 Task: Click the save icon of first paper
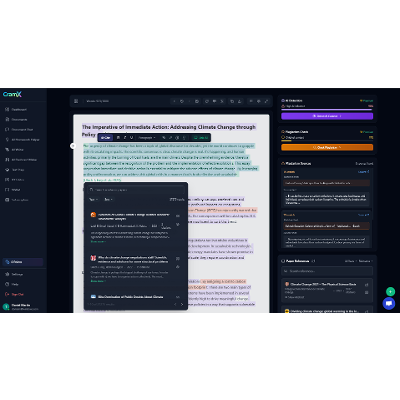[x=178, y=224]
